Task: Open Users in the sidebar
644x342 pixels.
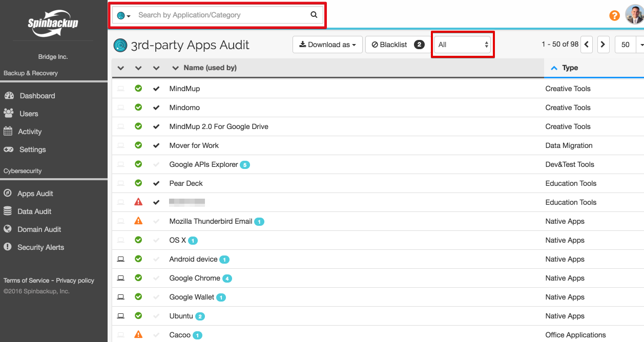Action: point(29,114)
